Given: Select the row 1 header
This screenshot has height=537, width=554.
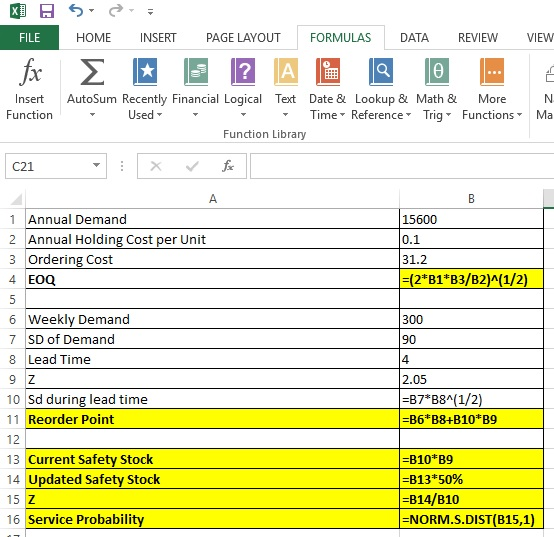Looking at the screenshot, I should (13, 219).
